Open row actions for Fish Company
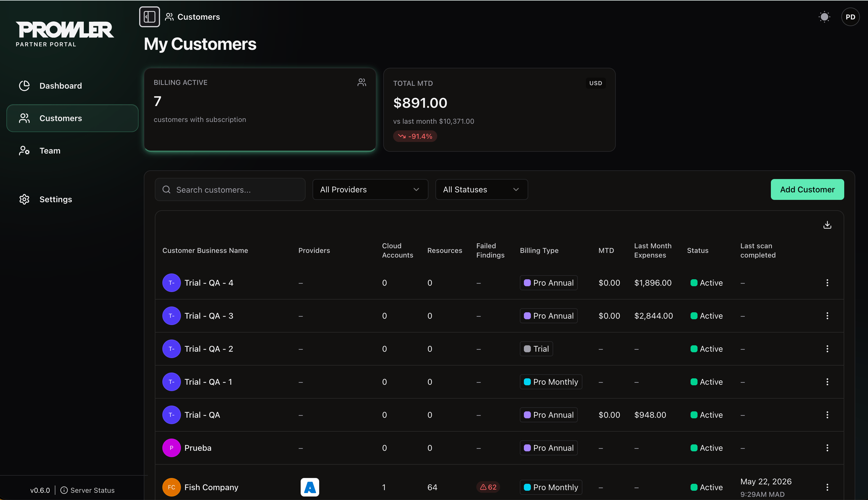 827,487
